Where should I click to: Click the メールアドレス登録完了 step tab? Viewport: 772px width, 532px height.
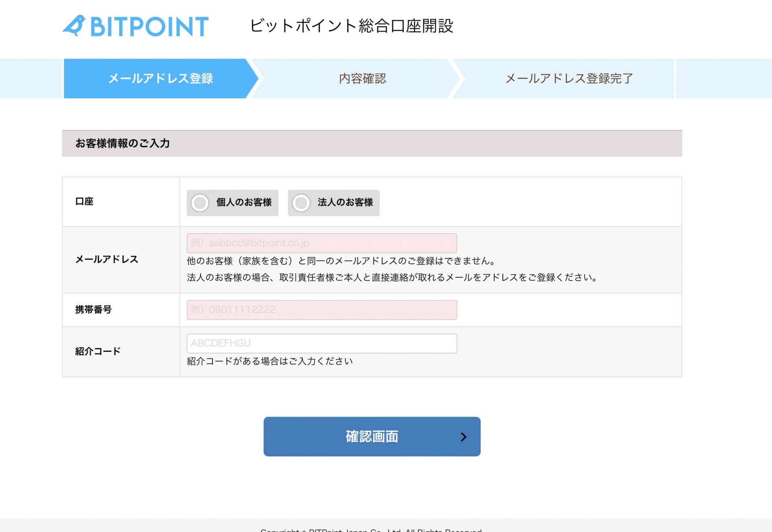(569, 78)
